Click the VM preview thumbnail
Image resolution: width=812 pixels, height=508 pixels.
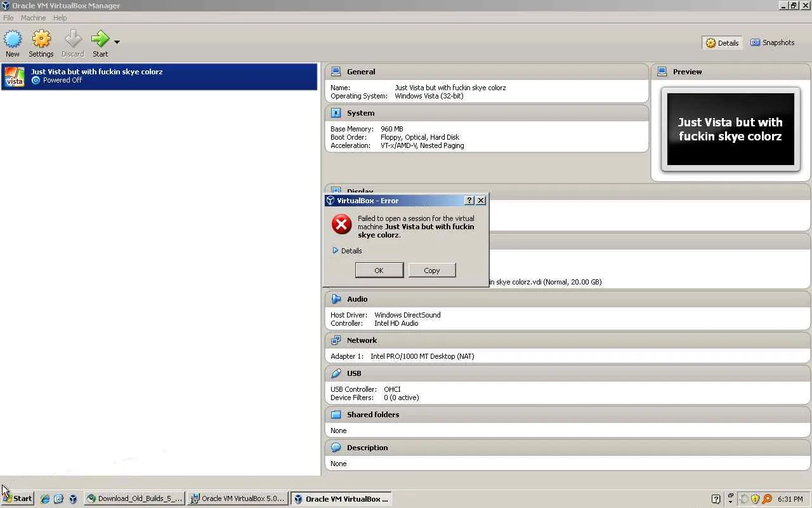(730, 130)
